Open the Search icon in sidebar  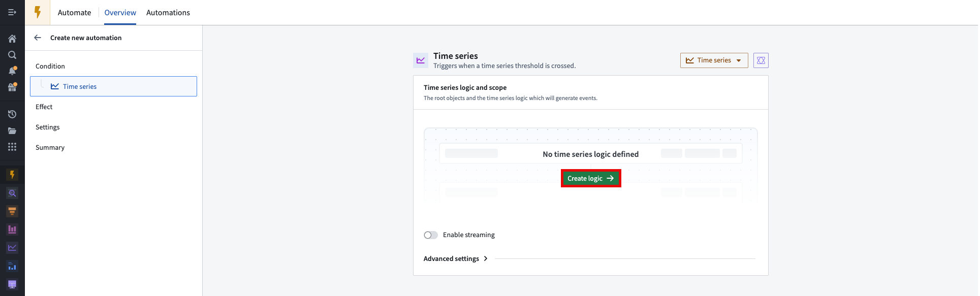point(12,55)
